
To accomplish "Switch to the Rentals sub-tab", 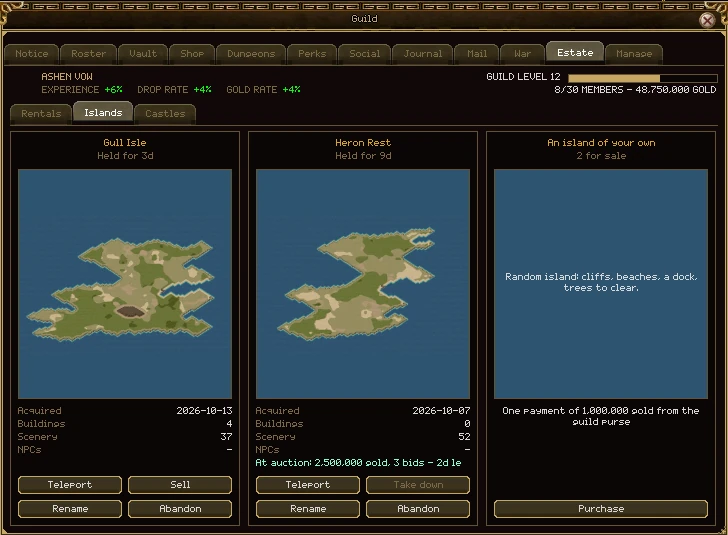I will pos(41,114).
